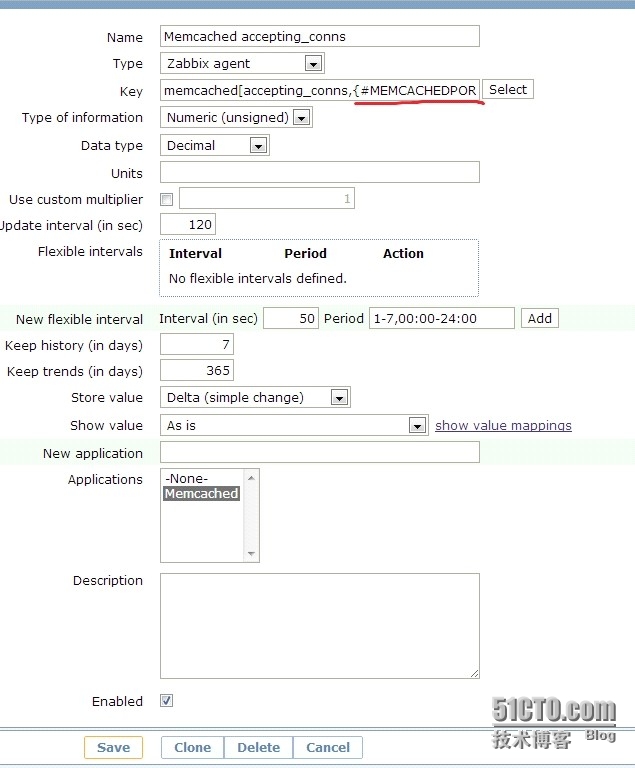
Task: Click the Cancel button
Action: pyautogui.click(x=328, y=747)
